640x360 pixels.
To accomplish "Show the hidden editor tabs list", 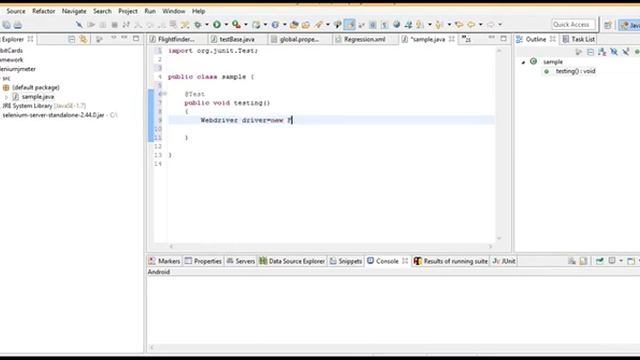I will click(x=466, y=39).
